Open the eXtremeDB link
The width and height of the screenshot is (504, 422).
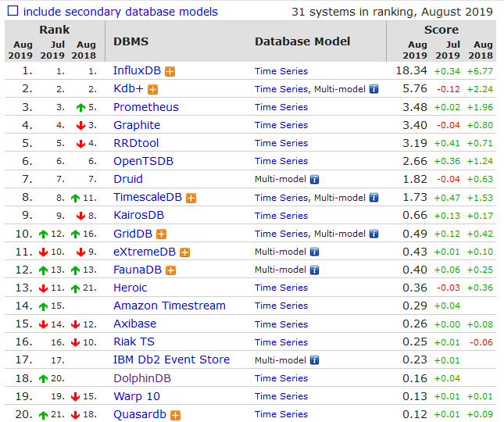click(145, 252)
